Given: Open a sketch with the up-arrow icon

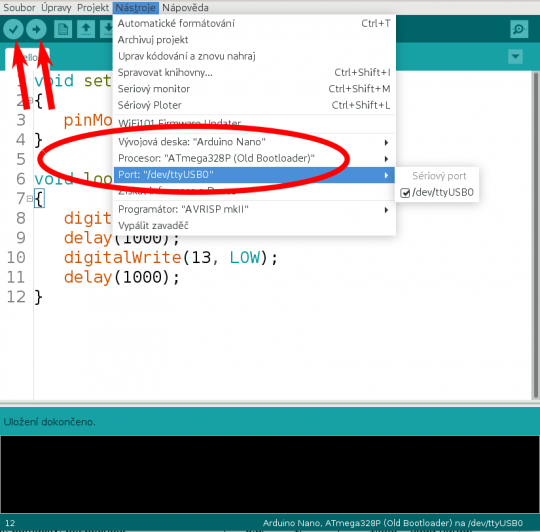Looking at the screenshot, I should pyautogui.click(x=86, y=29).
